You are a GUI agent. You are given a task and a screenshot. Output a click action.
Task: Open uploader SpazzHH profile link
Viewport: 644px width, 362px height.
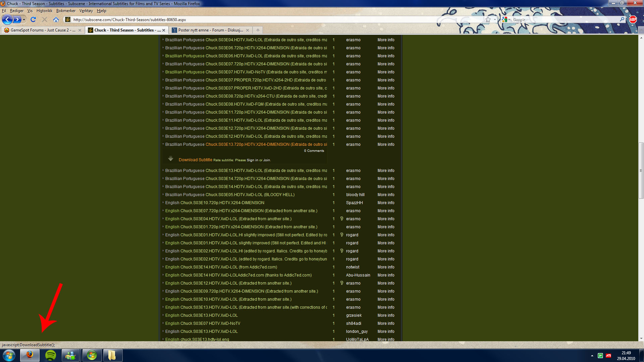coord(354,202)
